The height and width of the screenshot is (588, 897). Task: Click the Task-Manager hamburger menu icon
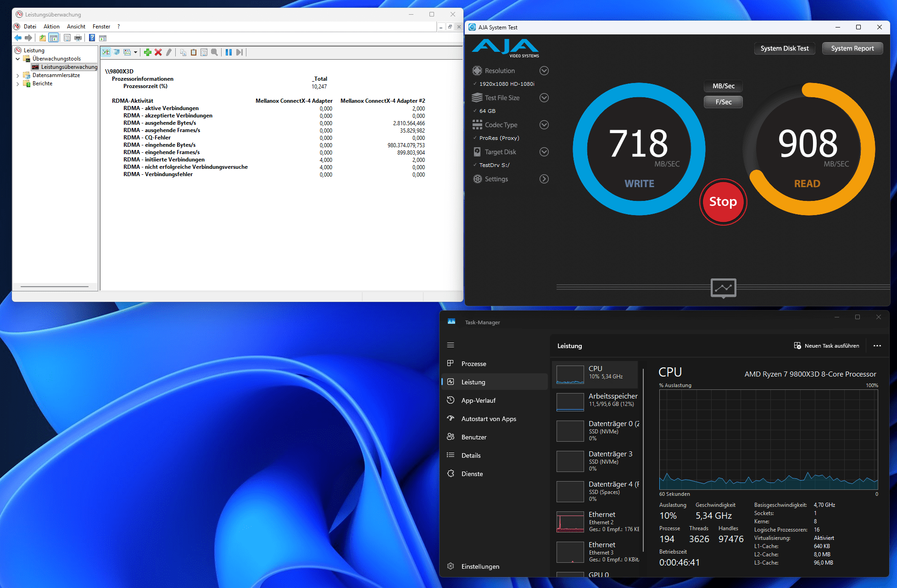[451, 345]
